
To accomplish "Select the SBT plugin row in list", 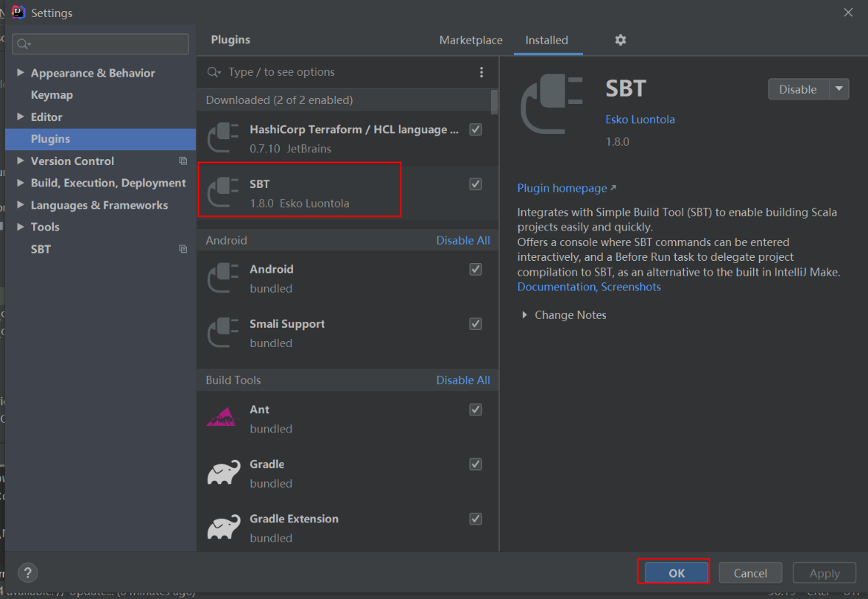I will (347, 193).
